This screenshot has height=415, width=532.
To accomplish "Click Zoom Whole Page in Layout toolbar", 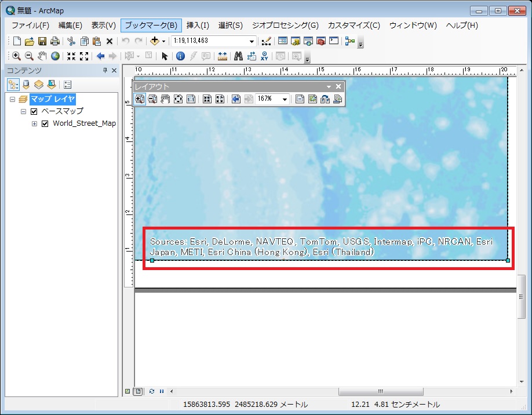I will (x=178, y=99).
